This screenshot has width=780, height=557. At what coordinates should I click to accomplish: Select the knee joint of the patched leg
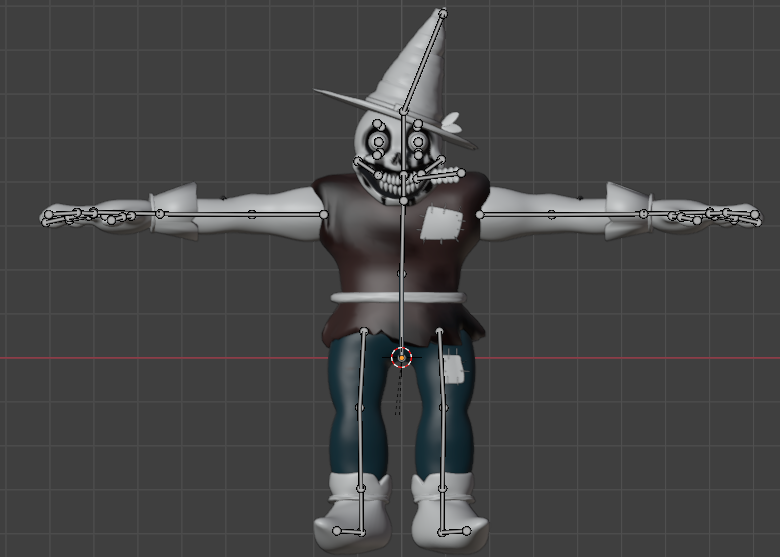click(x=444, y=408)
